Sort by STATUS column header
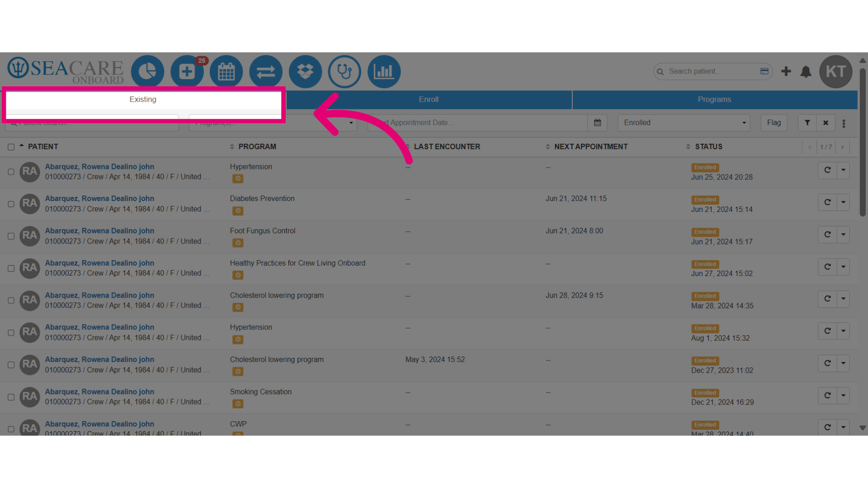Screen dimensions: 868x488 tap(708, 147)
